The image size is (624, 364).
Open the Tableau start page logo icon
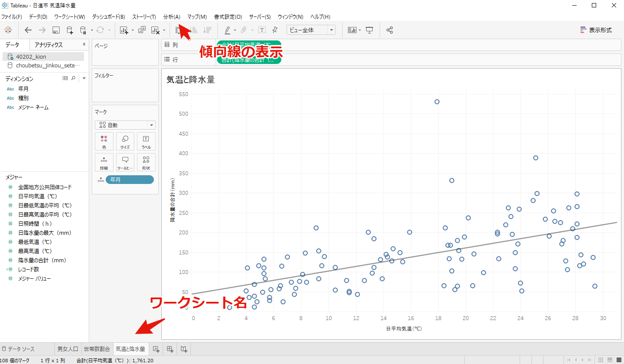pos(8,30)
